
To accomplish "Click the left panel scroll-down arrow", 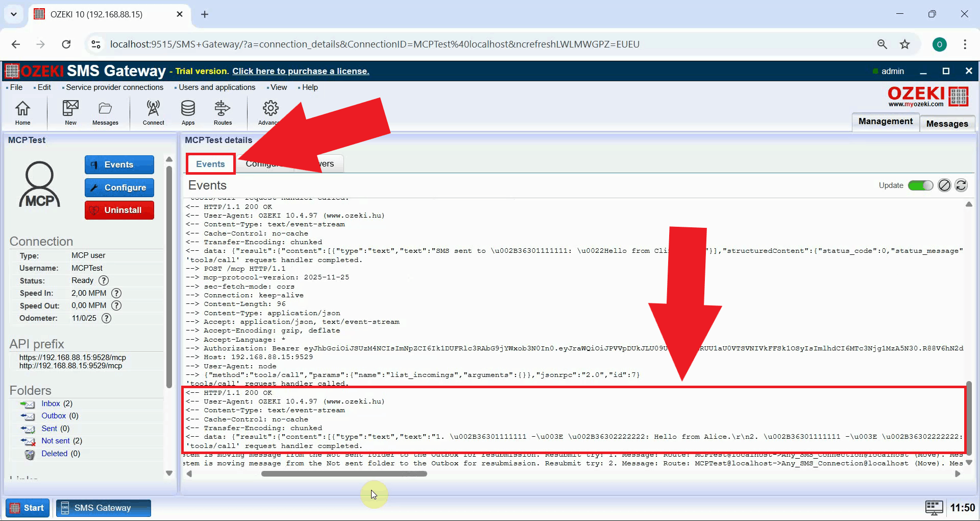I will (169, 473).
